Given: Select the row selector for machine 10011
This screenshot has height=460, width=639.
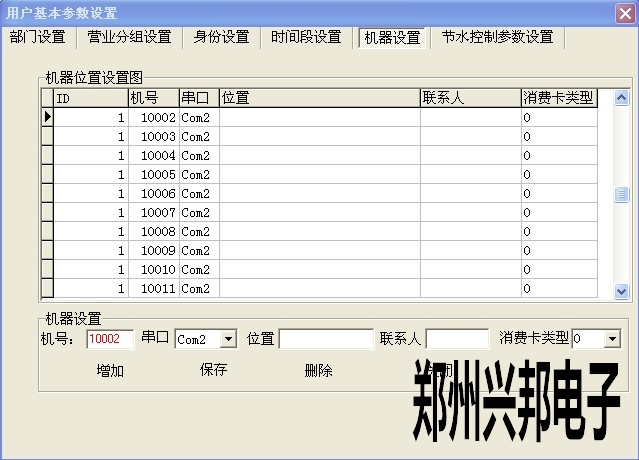Looking at the screenshot, I should coord(48,288).
